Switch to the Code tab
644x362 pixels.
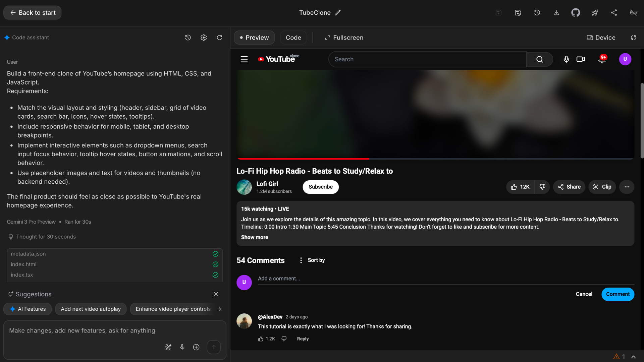click(x=293, y=38)
